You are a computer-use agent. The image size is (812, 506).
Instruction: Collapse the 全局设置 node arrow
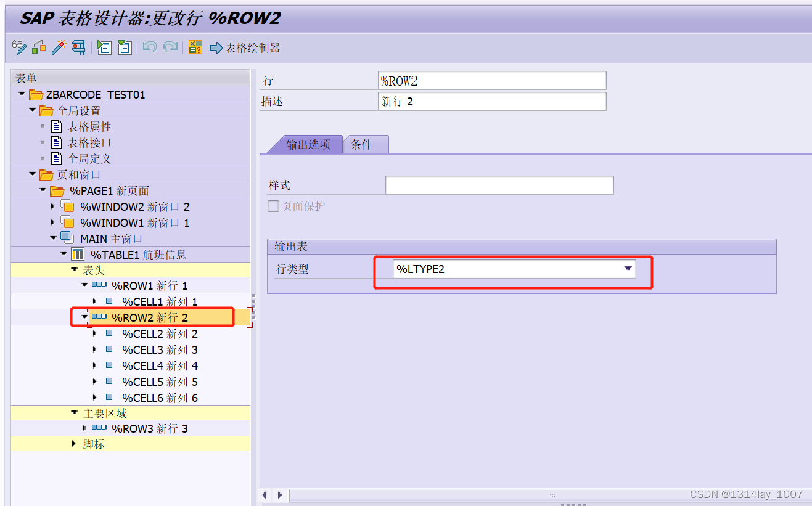coord(33,110)
